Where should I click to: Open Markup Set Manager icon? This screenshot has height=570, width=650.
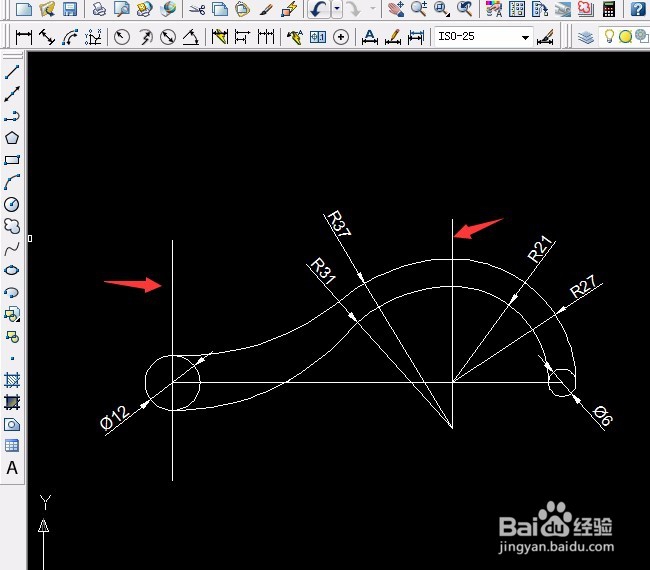(585, 8)
